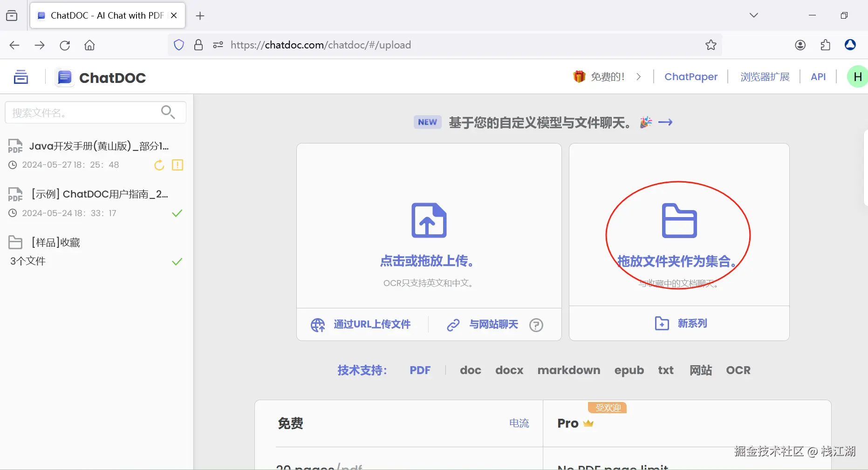Image resolution: width=868 pixels, height=470 pixels.
Task: Click the chevron next to 免费的!
Action: (x=639, y=77)
